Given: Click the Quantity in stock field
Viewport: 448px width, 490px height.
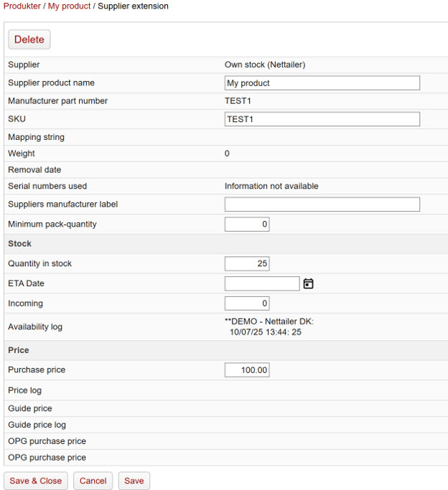Looking at the screenshot, I should (x=247, y=263).
